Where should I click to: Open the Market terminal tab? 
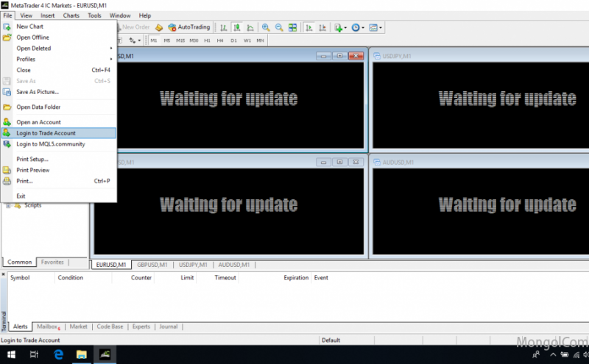(78, 326)
